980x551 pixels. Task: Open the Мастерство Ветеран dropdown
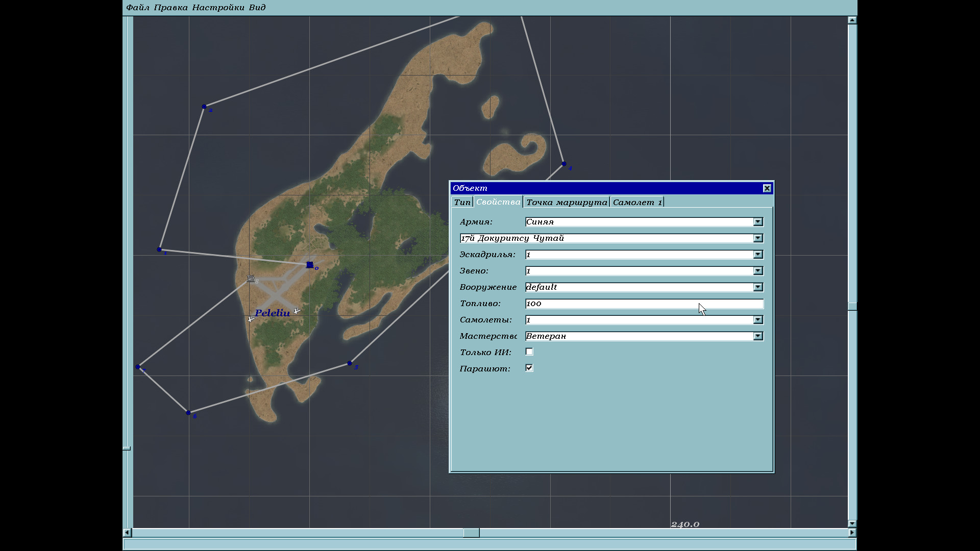[x=758, y=336]
